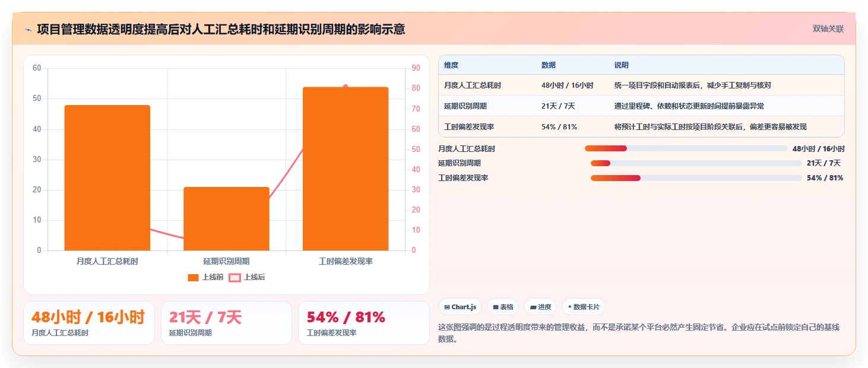Click progress label 延期识别周期
The width and height of the screenshot is (868, 368).
[x=460, y=163]
